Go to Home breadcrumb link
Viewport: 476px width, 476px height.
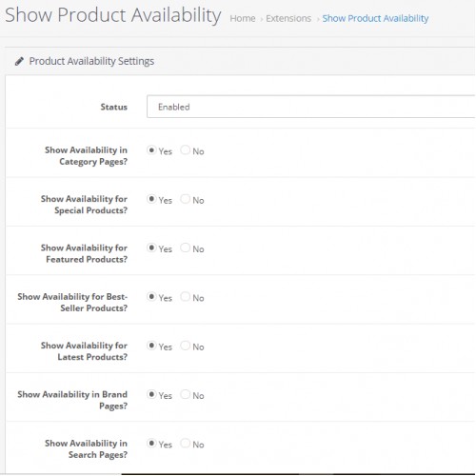click(x=243, y=18)
